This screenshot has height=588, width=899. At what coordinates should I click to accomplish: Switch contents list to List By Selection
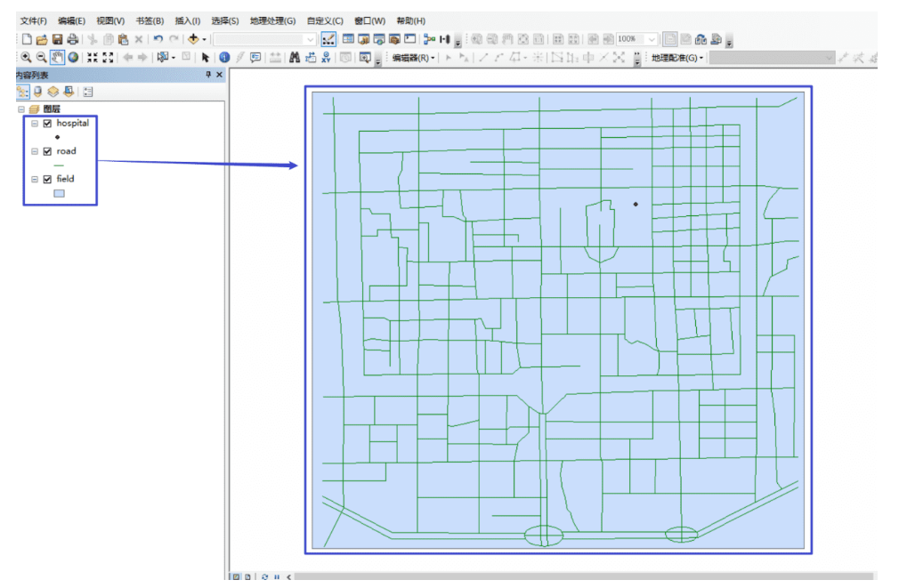click(69, 92)
